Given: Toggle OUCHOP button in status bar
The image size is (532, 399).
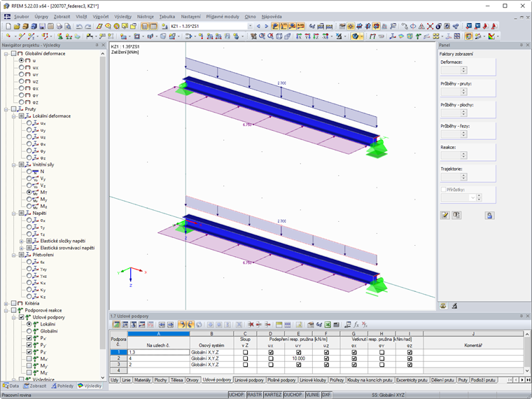Looking at the screenshot, I should pos(293,395).
